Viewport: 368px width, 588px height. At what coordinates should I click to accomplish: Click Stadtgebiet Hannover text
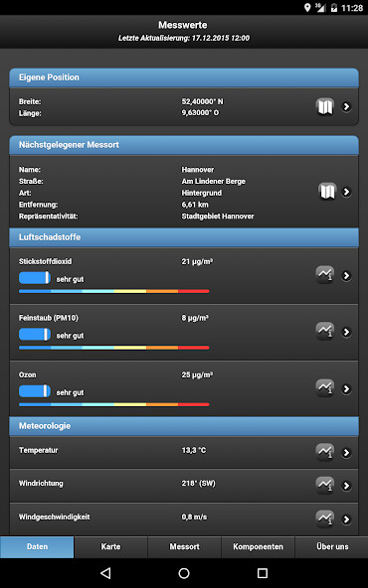(x=218, y=217)
